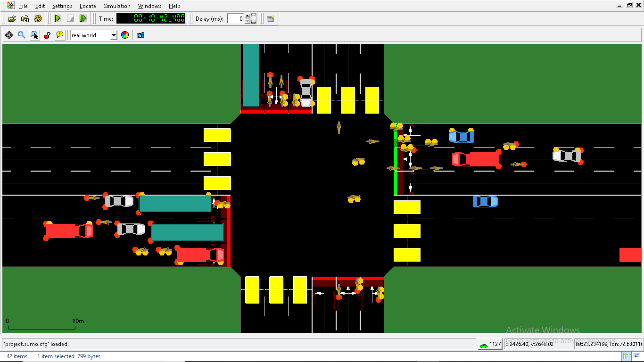The image size is (644, 362).
Task: Open a simulation file with folder icon
Action: 12,19
